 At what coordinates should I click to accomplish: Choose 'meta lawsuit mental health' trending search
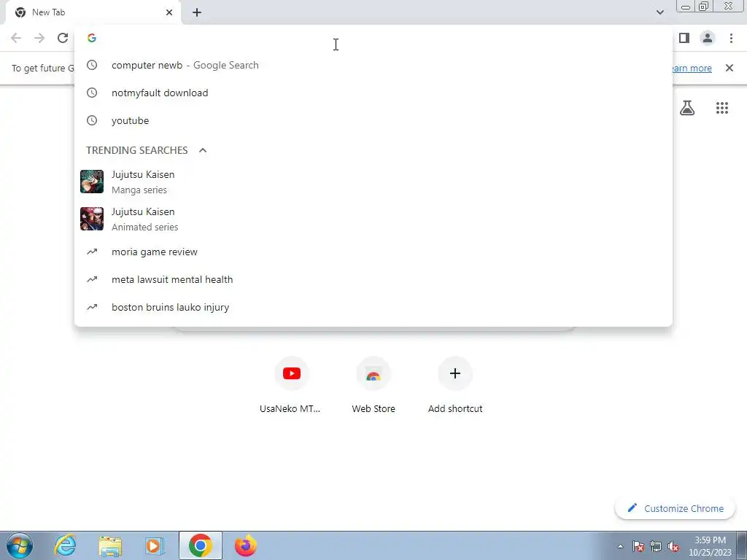pos(373,279)
